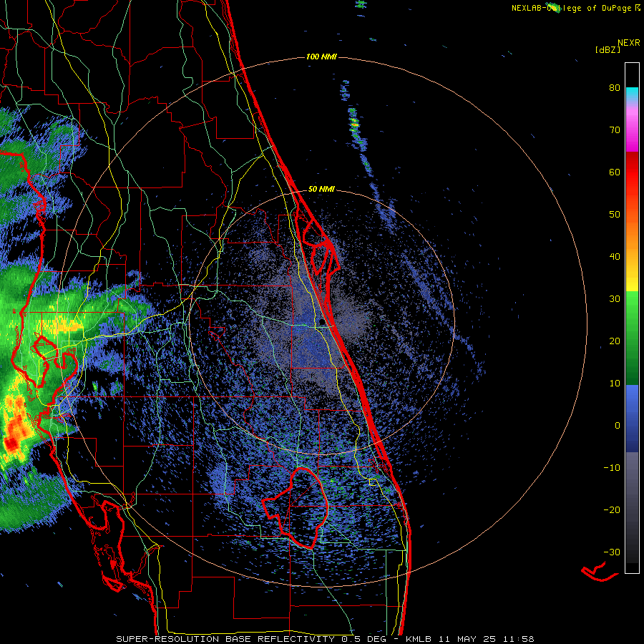The height and width of the screenshot is (644, 644).
Task: Click the dBZ units label above the color scale
Action: (x=608, y=50)
